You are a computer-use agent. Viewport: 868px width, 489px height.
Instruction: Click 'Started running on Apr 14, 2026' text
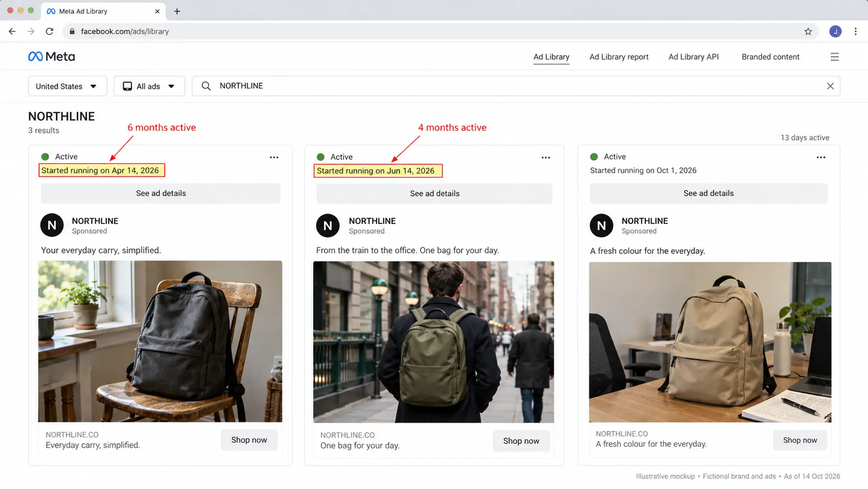(100, 170)
